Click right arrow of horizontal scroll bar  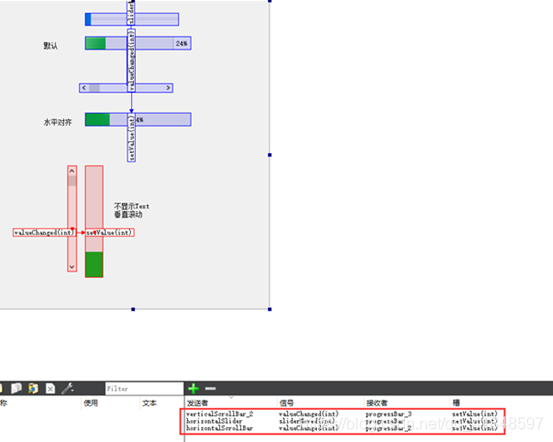pyautogui.click(x=168, y=88)
